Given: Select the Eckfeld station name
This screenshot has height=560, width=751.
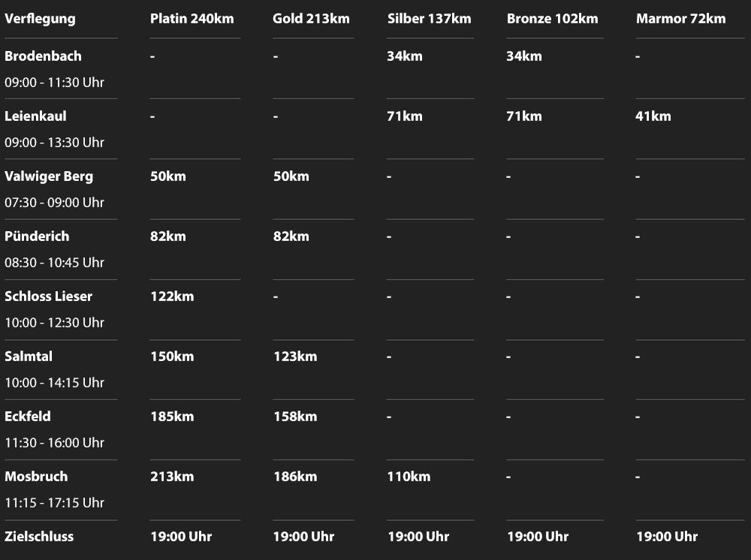Looking at the screenshot, I should point(28,417).
